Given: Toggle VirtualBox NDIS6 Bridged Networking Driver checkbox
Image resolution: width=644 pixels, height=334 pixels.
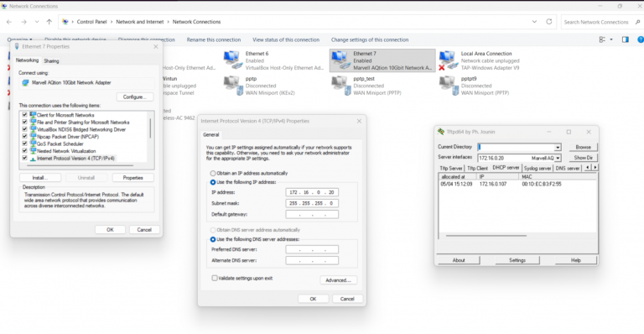Looking at the screenshot, I should point(24,129).
